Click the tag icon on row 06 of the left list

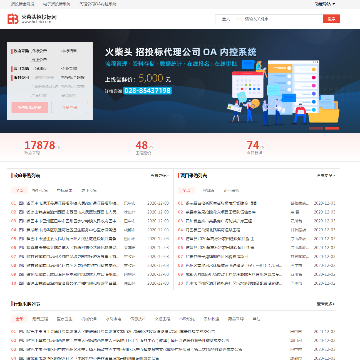point(21,248)
